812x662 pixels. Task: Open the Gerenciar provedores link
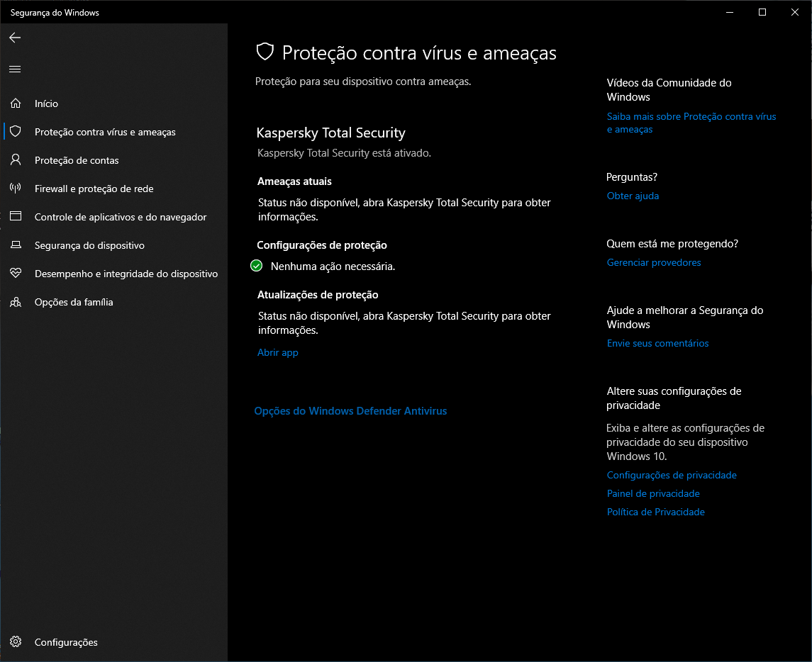[x=654, y=262]
